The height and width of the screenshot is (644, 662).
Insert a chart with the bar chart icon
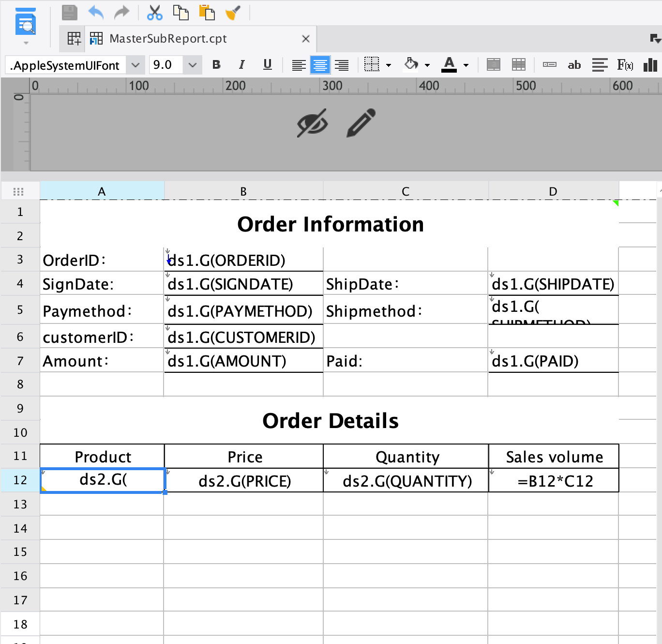coord(650,64)
